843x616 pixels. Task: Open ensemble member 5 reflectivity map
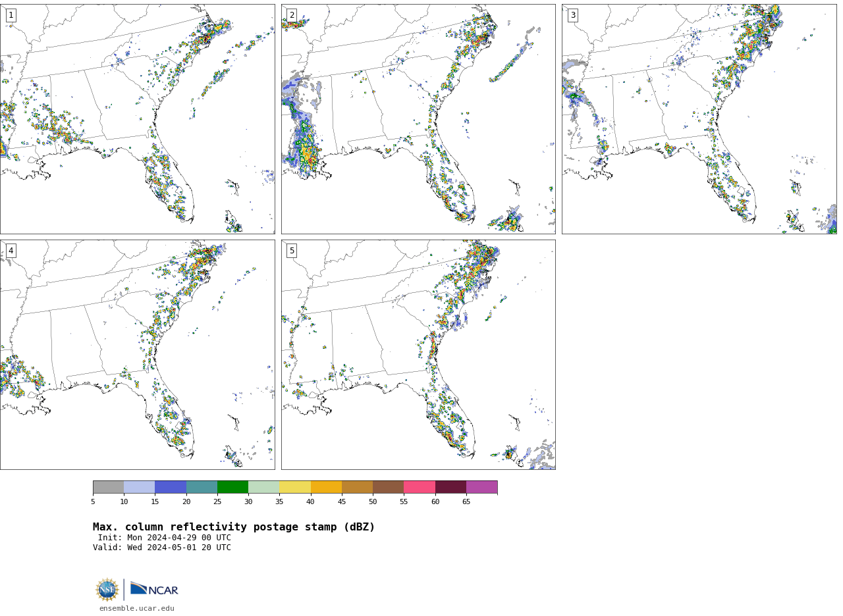click(x=418, y=355)
